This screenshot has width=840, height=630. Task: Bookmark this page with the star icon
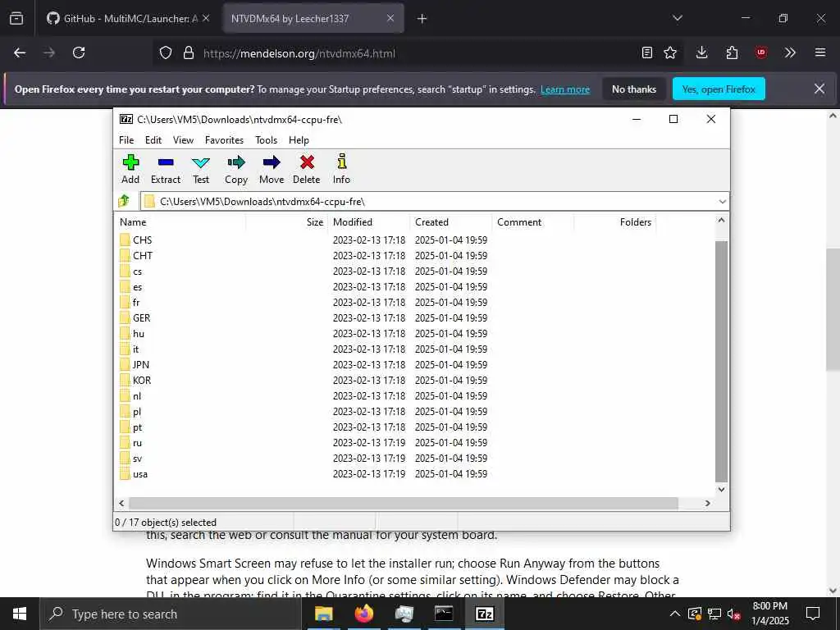pyautogui.click(x=670, y=52)
